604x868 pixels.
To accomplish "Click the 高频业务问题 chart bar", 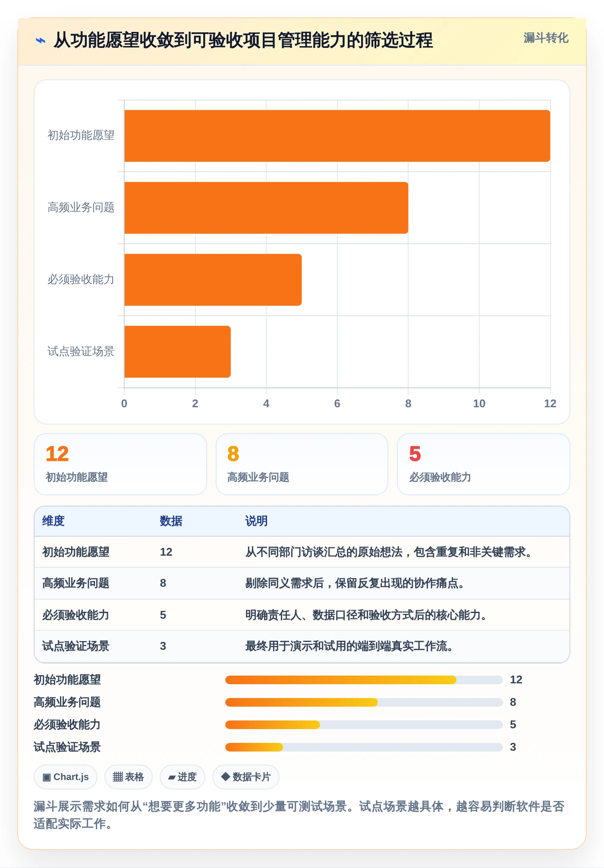I will [x=266, y=208].
